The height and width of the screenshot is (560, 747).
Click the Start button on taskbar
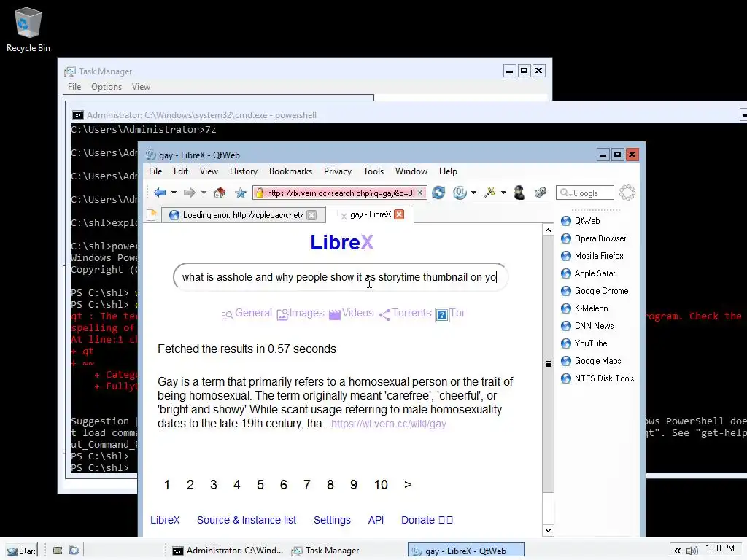click(x=21, y=551)
